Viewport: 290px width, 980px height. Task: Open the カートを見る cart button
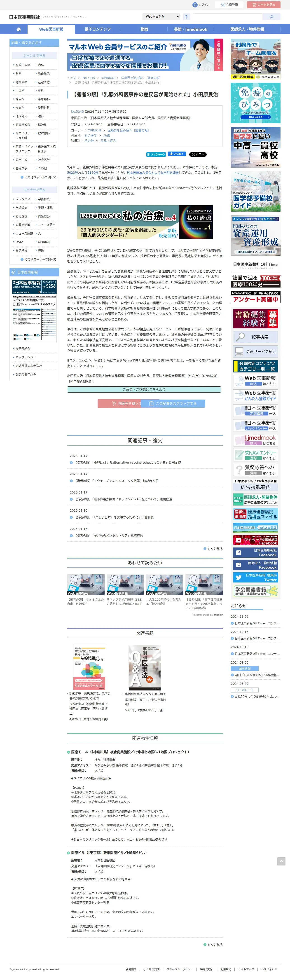[x=263, y=5]
